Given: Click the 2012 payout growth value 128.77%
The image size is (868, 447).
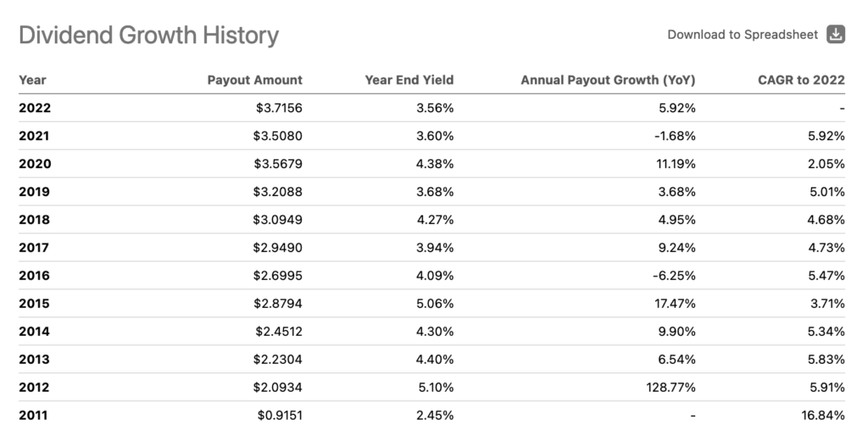Looking at the screenshot, I should (x=670, y=388).
